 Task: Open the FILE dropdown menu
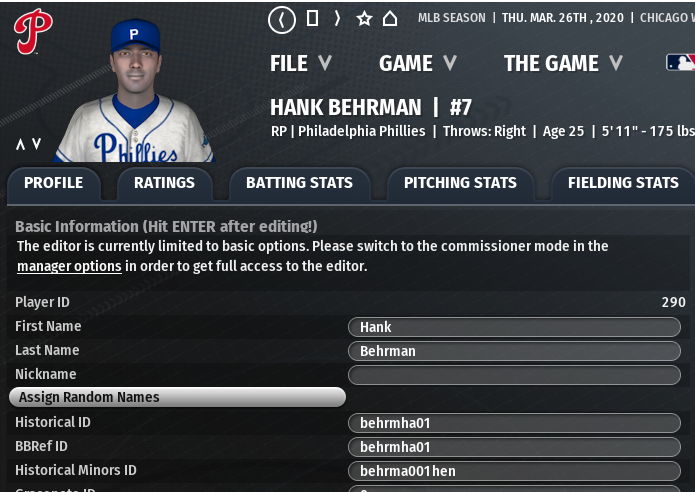click(300, 63)
